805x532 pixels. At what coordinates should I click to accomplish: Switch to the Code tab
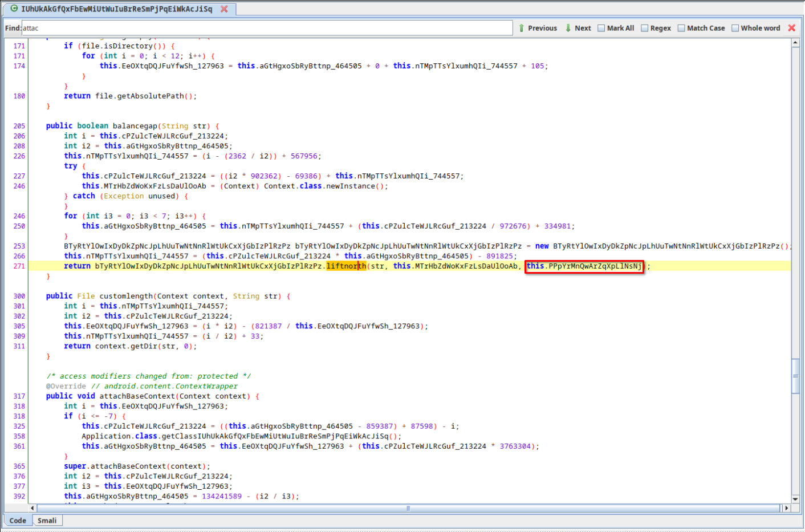(x=18, y=521)
